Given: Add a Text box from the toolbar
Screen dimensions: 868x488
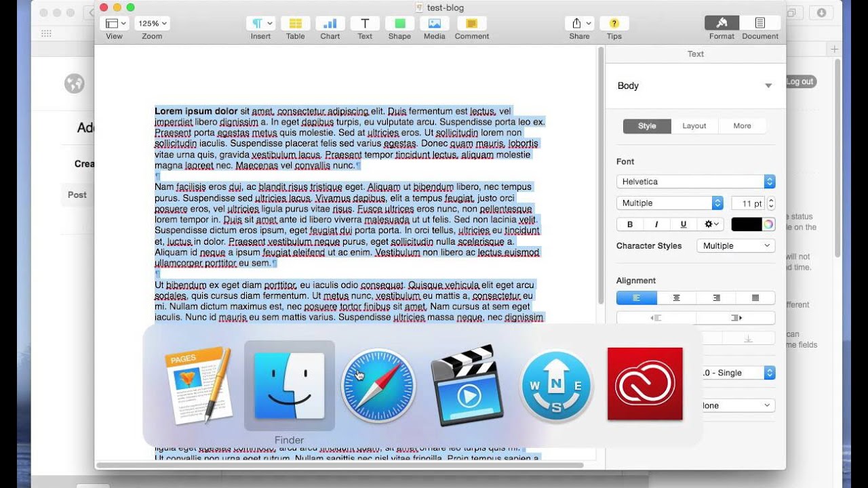Looking at the screenshot, I should pos(365,24).
